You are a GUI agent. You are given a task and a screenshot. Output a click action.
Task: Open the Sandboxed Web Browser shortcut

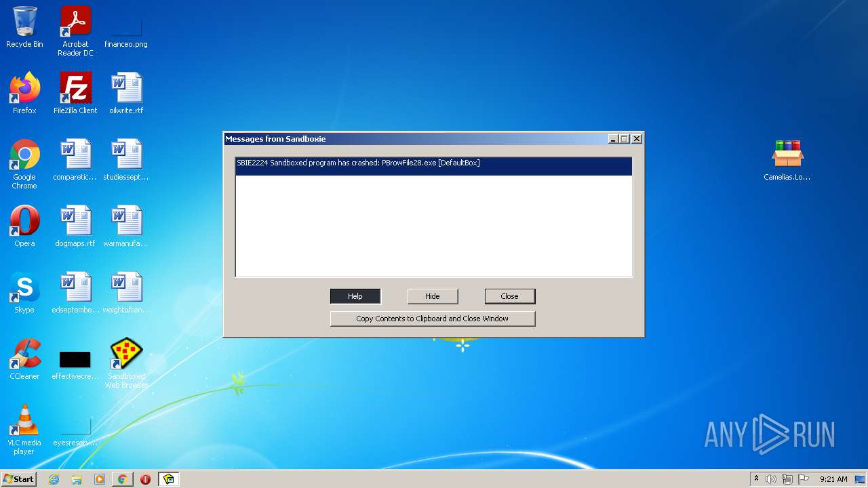(x=126, y=363)
